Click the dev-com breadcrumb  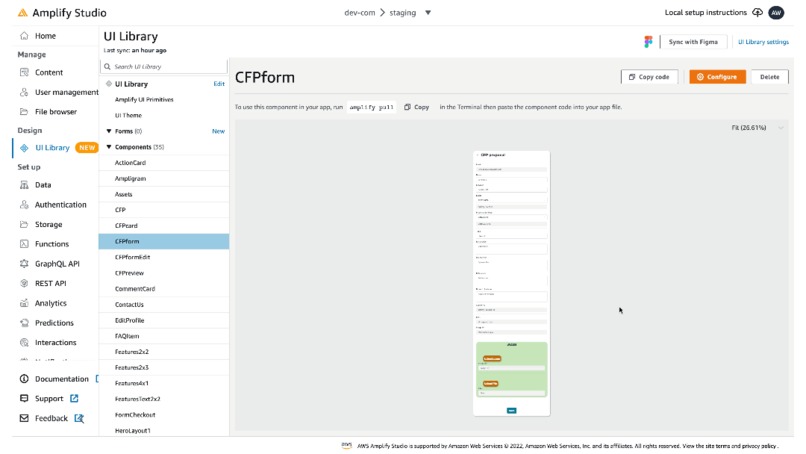(359, 13)
